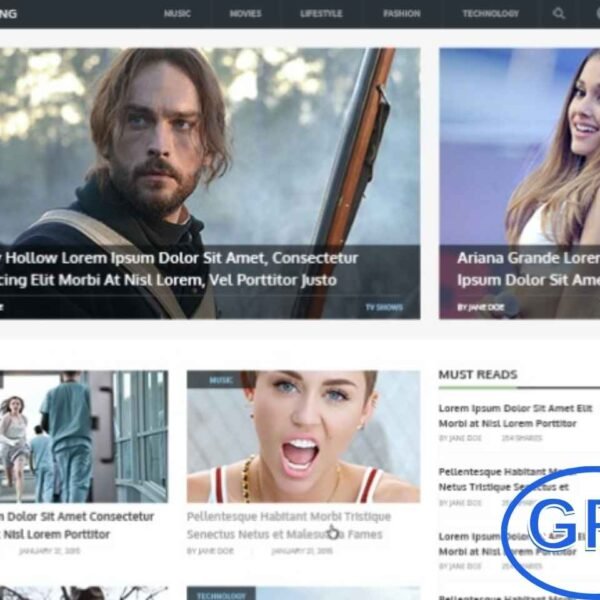Click By Jane Doe under first Must Reads item
Viewport: 600px width, 600px height.
460,438
